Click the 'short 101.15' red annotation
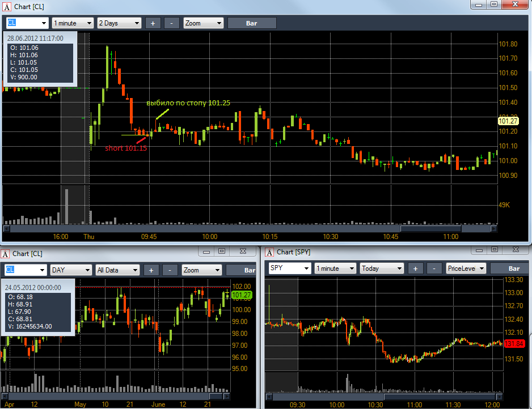Screen dimensions: 532x409 (x=126, y=148)
